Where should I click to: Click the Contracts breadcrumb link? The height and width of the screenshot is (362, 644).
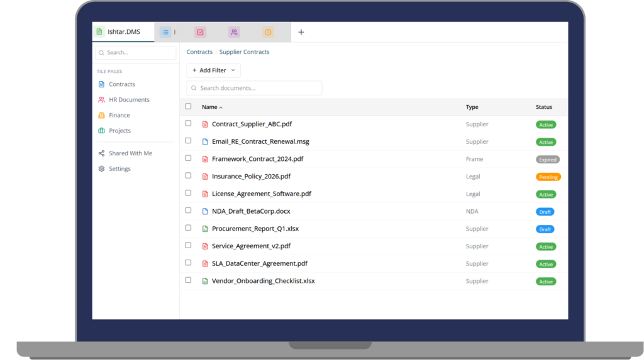click(x=199, y=52)
